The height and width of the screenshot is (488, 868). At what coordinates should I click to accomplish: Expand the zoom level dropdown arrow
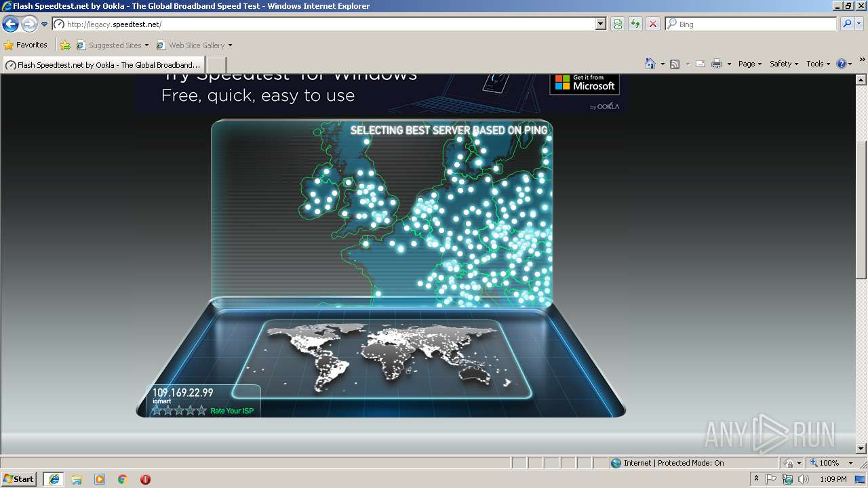(850, 463)
